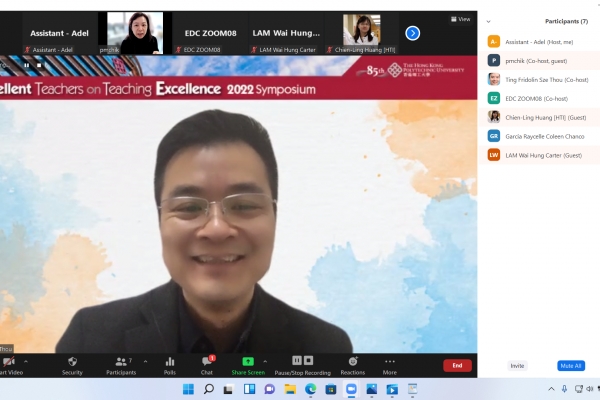This screenshot has width=600, height=400.
Task: Select Chien-Ling Huang [HTI] (Guest) row
Action: [540, 118]
